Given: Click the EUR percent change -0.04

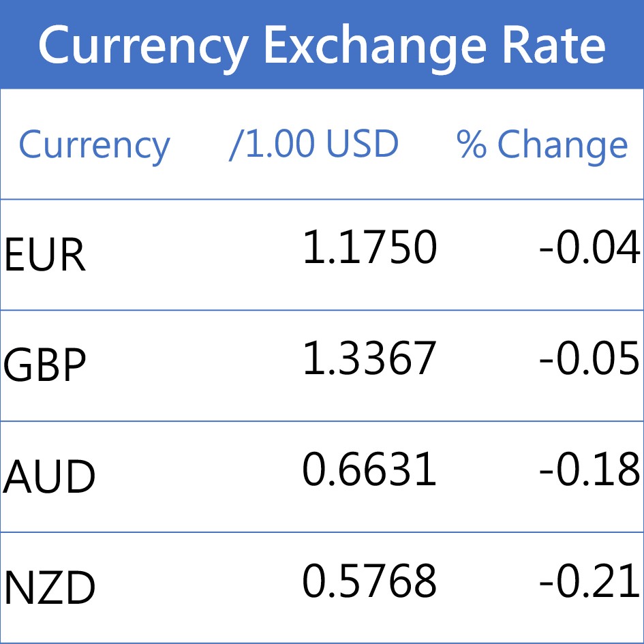Looking at the screenshot, I should (x=589, y=247).
